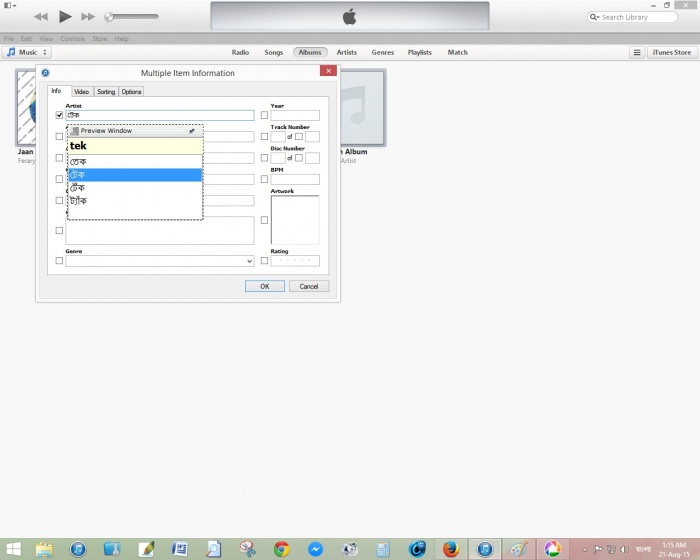
Task: Click the fast-forward next track button
Action: click(88, 17)
